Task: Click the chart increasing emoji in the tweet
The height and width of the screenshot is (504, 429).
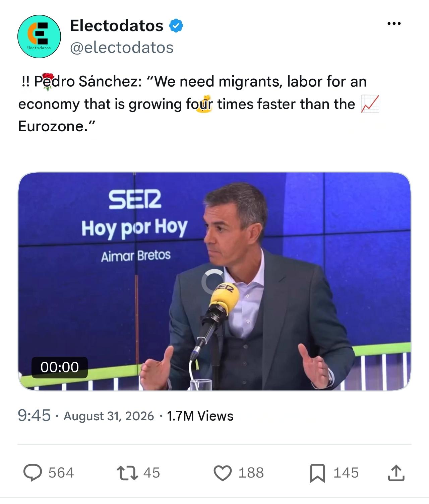Action: click(370, 104)
